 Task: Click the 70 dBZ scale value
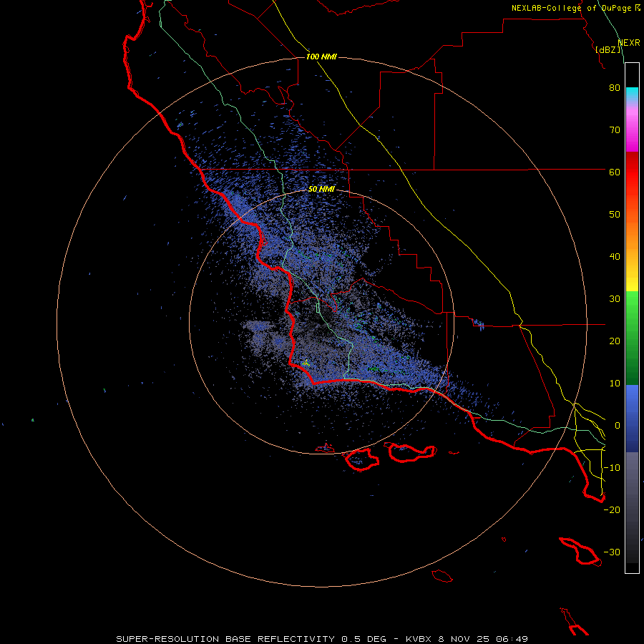[615, 130]
